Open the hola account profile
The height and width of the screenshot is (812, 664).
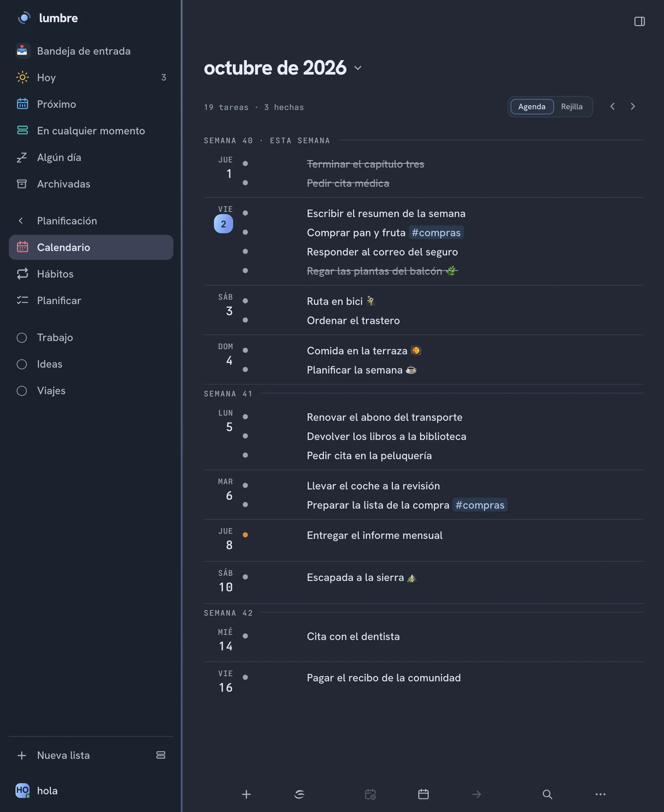[37, 790]
